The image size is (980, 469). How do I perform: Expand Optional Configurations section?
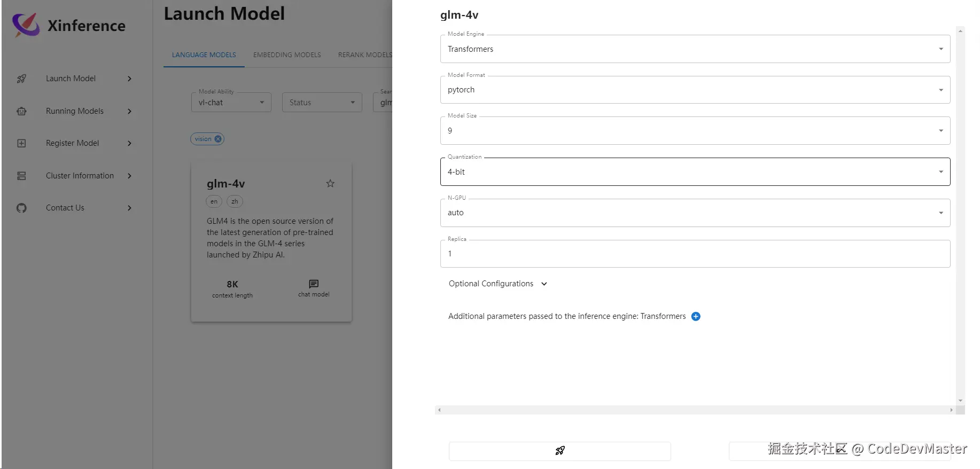pos(497,284)
